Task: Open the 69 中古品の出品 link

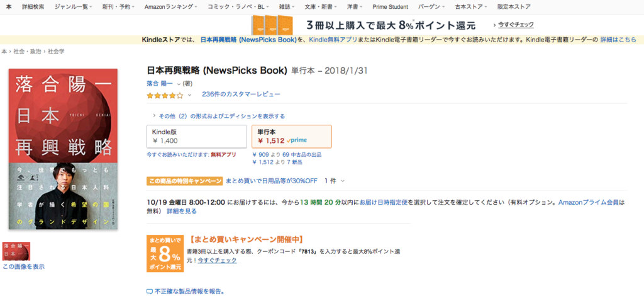Action: (302, 155)
